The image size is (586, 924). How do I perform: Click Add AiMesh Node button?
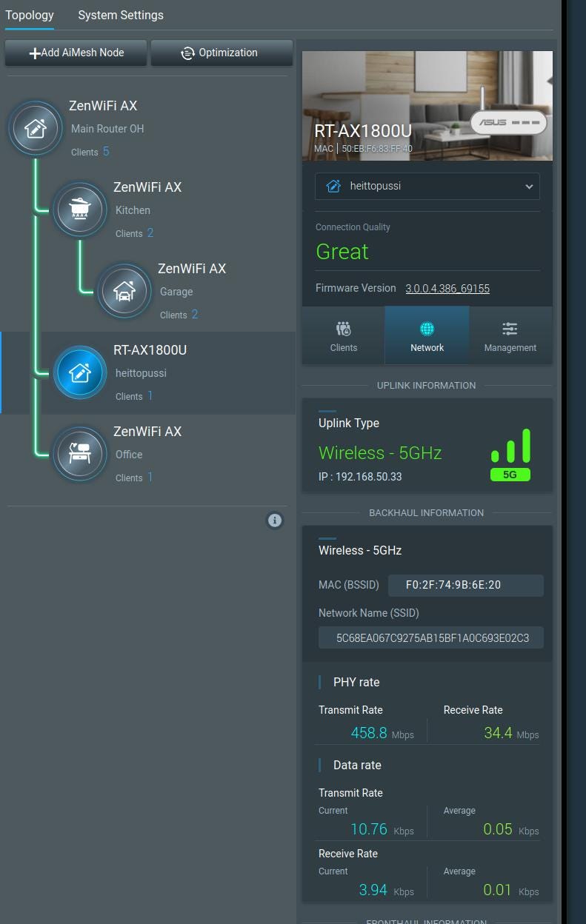click(76, 53)
